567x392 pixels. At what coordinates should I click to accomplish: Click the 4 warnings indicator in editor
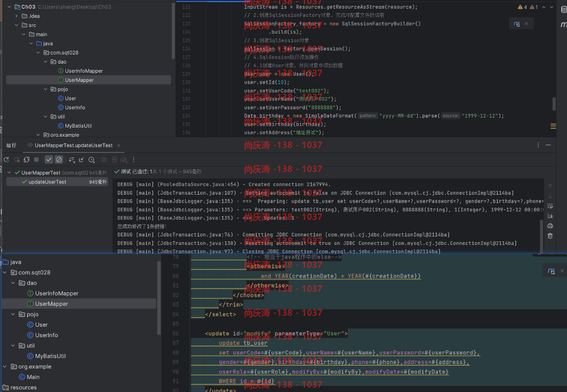coord(522,7)
